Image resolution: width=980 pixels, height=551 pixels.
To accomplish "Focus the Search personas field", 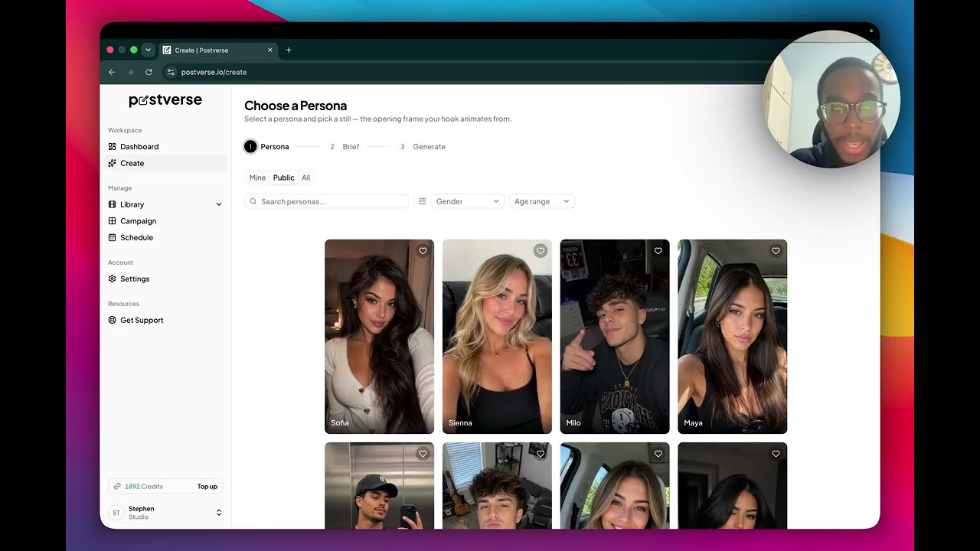I will point(327,201).
